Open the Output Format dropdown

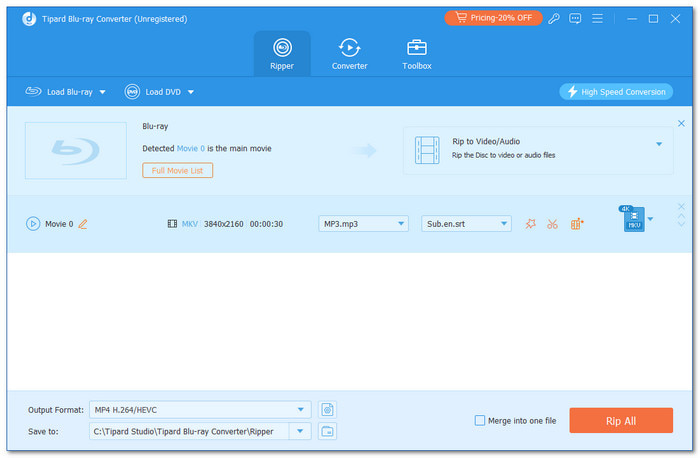pos(200,410)
